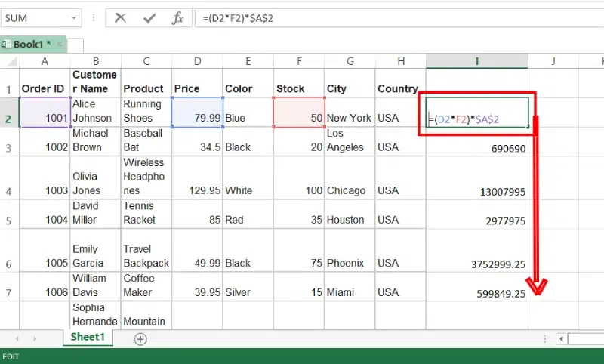The height and width of the screenshot is (364, 604).
Task: Click the horizontal scrollbar left arrow
Action: [561, 339]
